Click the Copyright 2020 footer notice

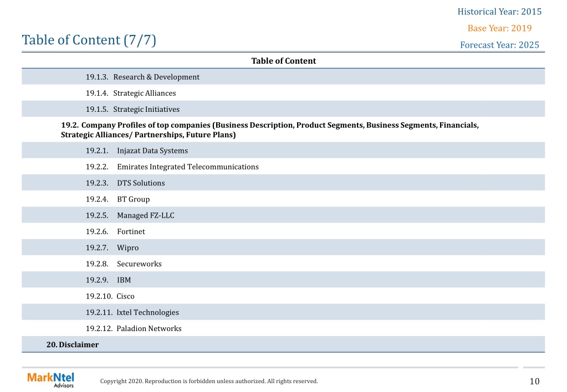coord(209,381)
